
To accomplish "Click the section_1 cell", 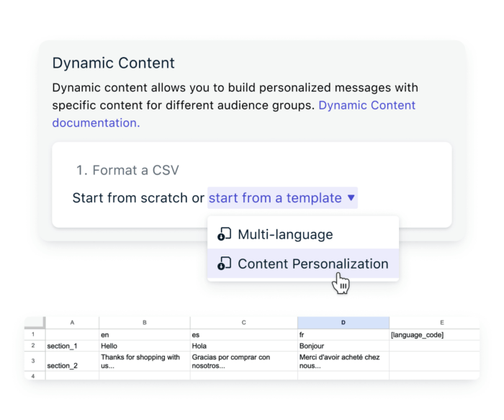I will point(72,346).
